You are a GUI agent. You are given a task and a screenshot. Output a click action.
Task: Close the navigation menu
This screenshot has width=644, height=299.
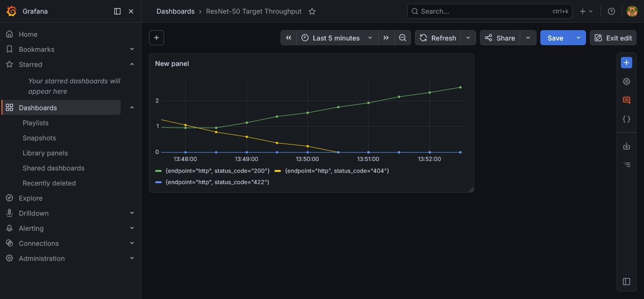pyautogui.click(x=131, y=11)
